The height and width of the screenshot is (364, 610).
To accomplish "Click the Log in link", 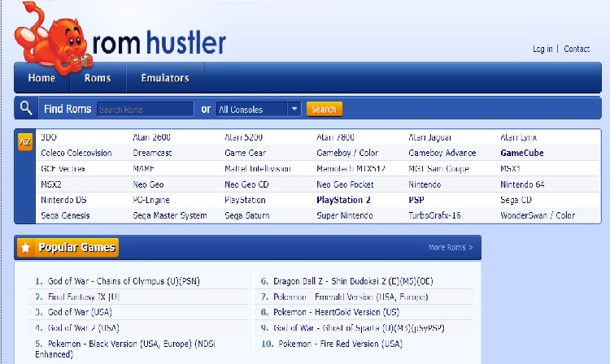I will 542,49.
